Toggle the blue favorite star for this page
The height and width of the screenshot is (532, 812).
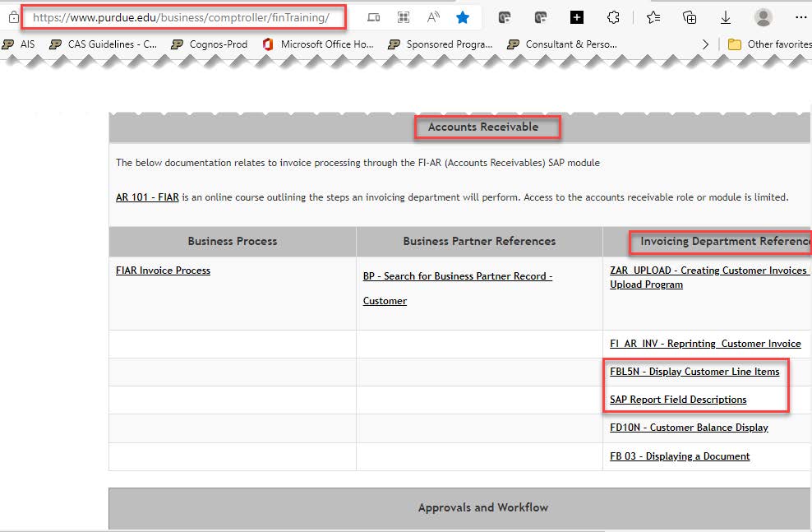point(463,17)
